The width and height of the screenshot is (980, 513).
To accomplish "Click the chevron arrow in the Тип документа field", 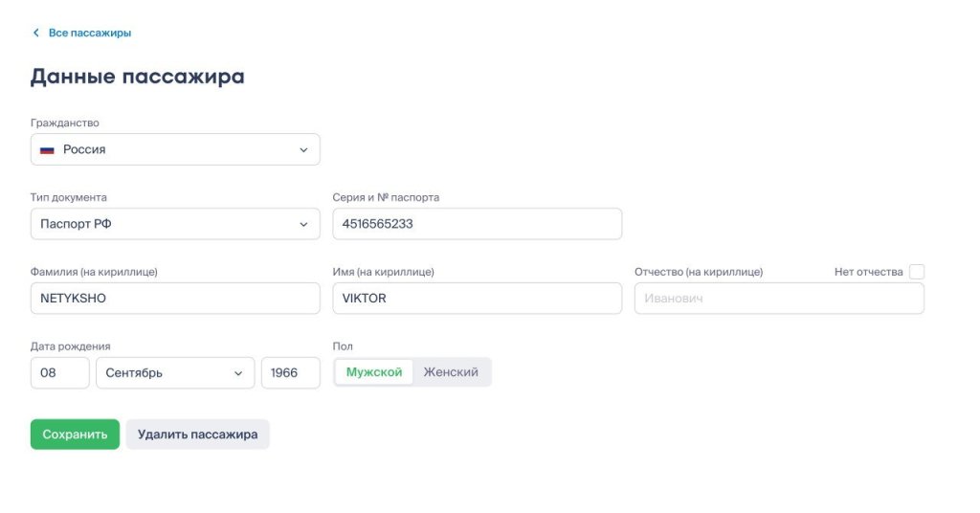I will tap(303, 224).
